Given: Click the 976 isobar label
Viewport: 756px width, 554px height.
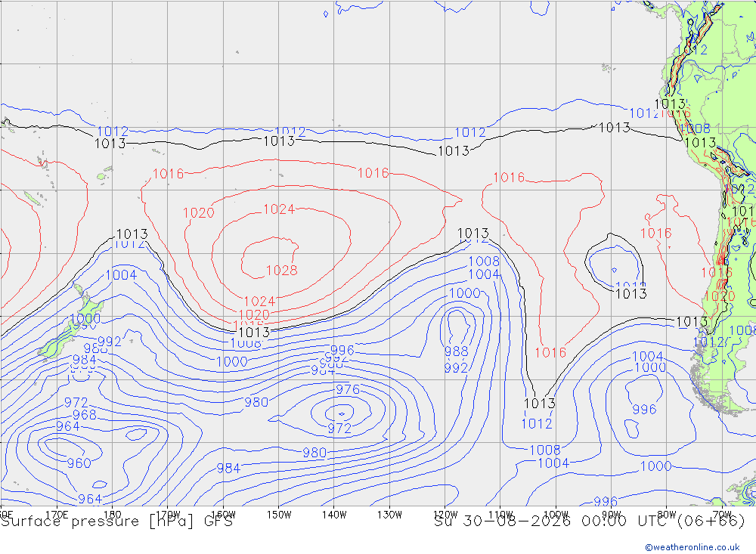Looking at the screenshot, I should [x=348, y=389].
